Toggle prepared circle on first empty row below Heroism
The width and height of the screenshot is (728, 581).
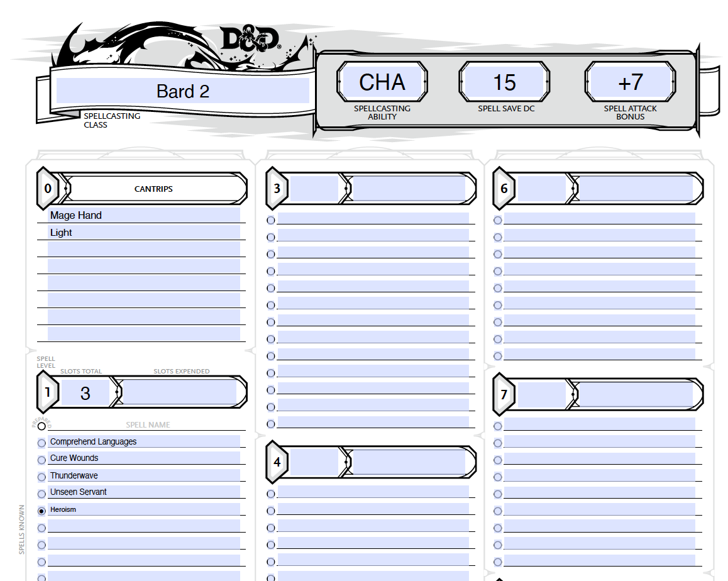[x=41, y=528]
